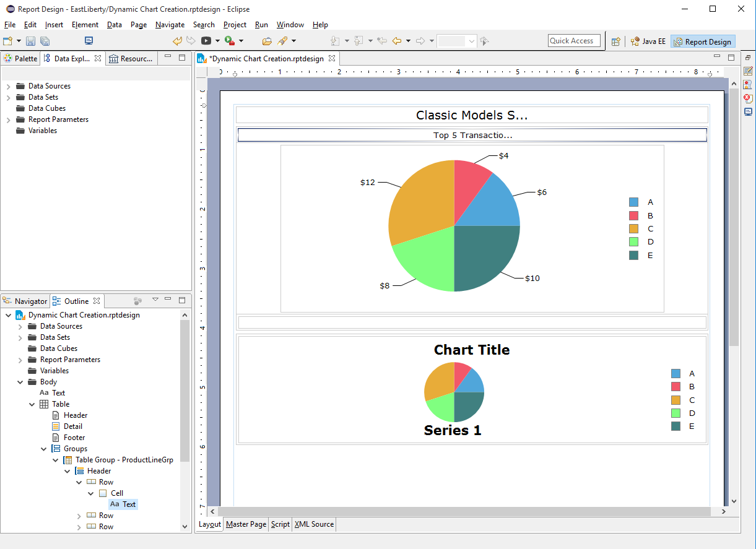Click the open folder toolbar icon
Image resolution: width=756 pixels, height=549 pixels.
[267, 41]
